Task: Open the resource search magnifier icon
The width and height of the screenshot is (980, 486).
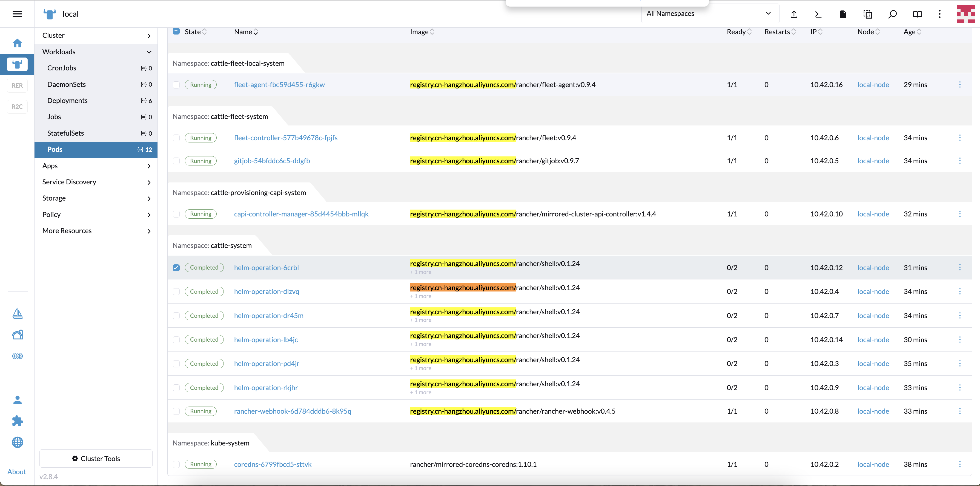Action: point(892,15)
